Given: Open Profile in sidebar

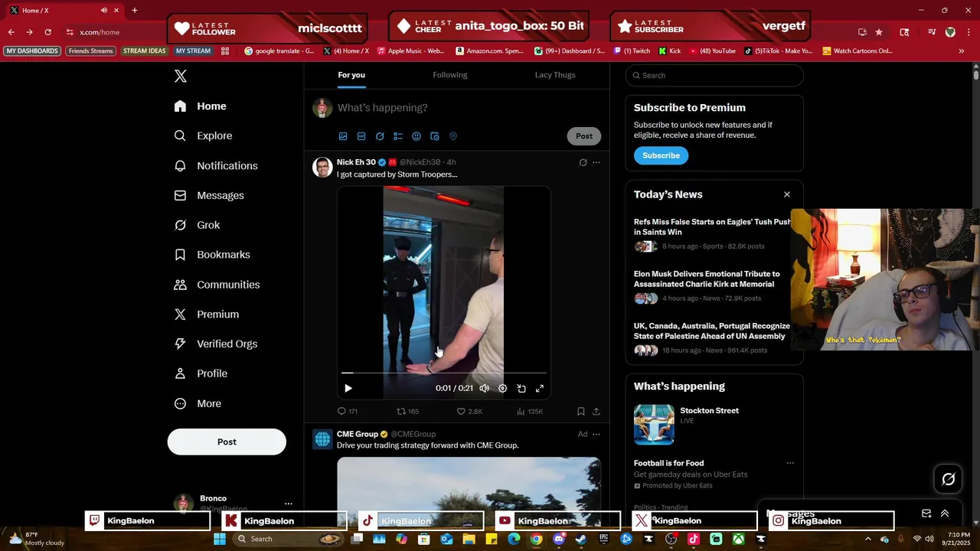Looking at the screenshot, I should point(200,373).
